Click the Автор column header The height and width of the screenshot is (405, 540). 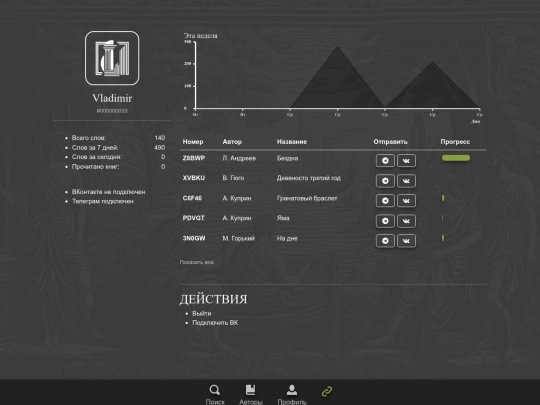[232, 142]
